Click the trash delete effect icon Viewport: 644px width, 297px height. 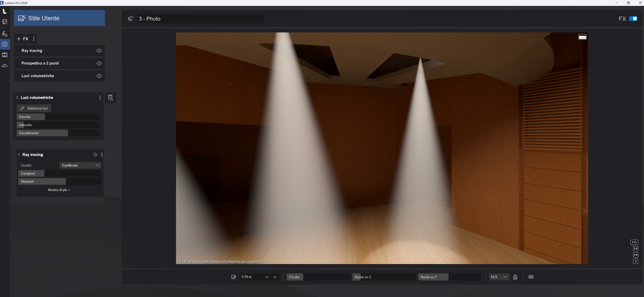(x=110, y=98)
